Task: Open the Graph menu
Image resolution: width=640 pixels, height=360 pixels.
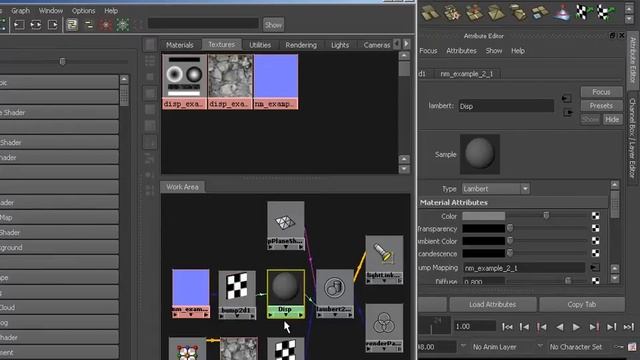Action: click(x=20, y=11)
